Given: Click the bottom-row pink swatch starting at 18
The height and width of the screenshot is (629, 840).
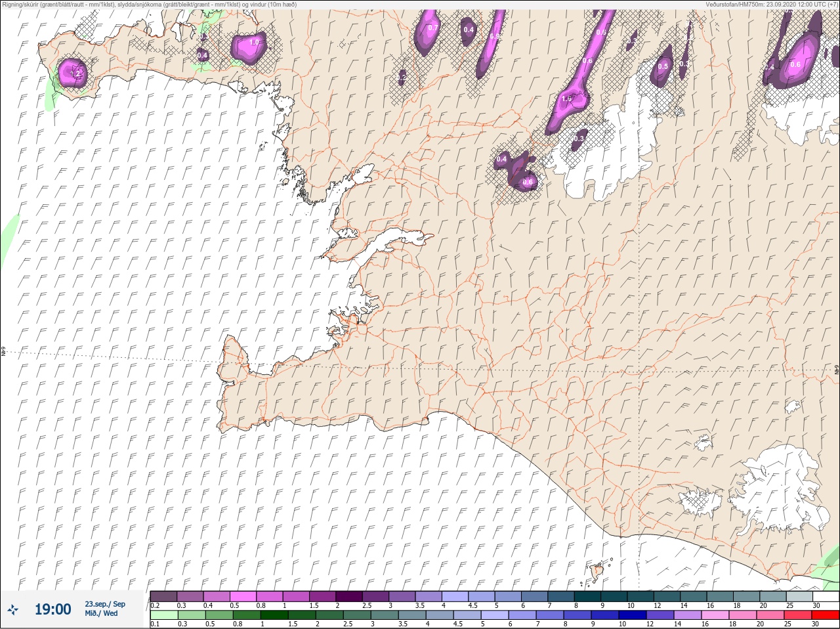Looking at the screenshot, I should point(742,615).
